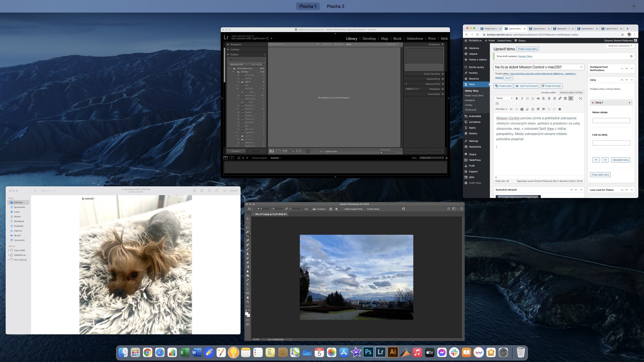This screenshot has width=644, height=362.
Task: Click the insert link icon in editor
Action: point(560,98)
